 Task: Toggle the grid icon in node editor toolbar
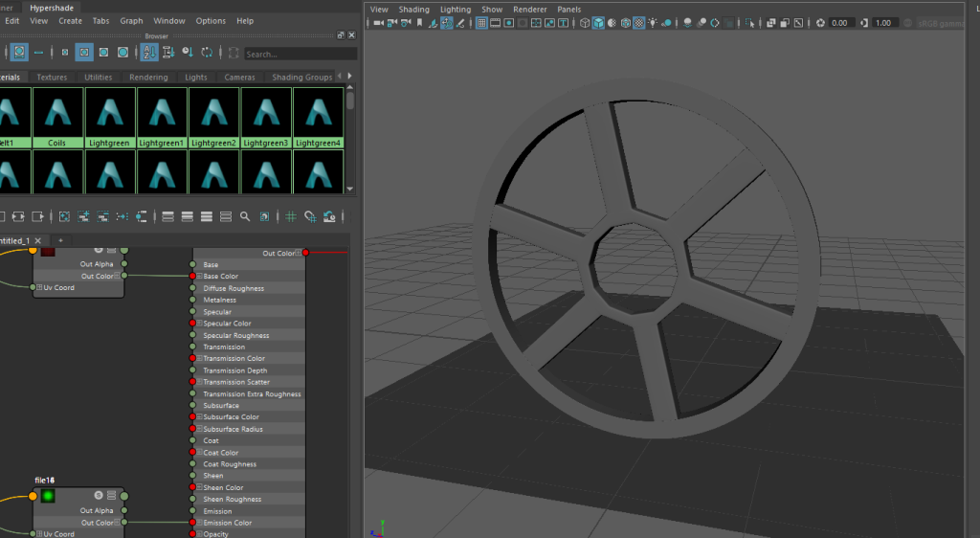(x=290, y=217)
